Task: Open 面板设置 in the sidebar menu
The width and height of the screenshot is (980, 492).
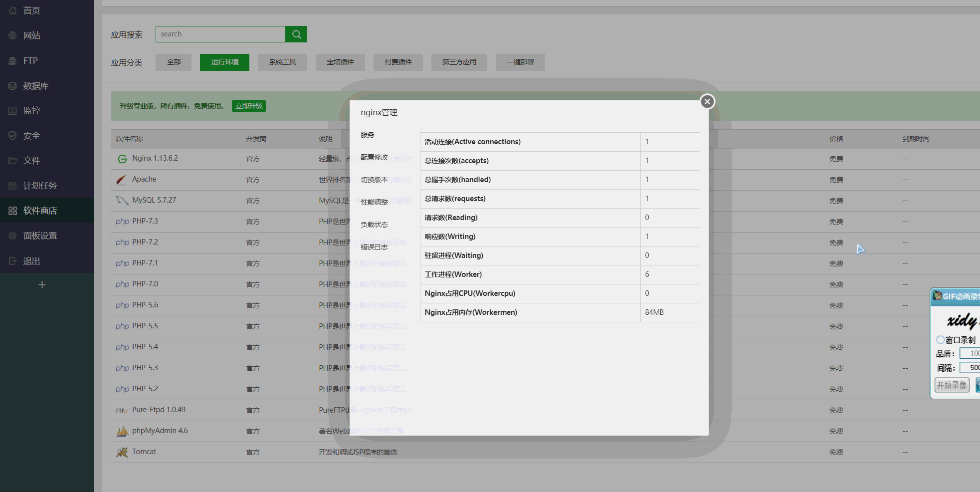Action: (x=40, y=236)
